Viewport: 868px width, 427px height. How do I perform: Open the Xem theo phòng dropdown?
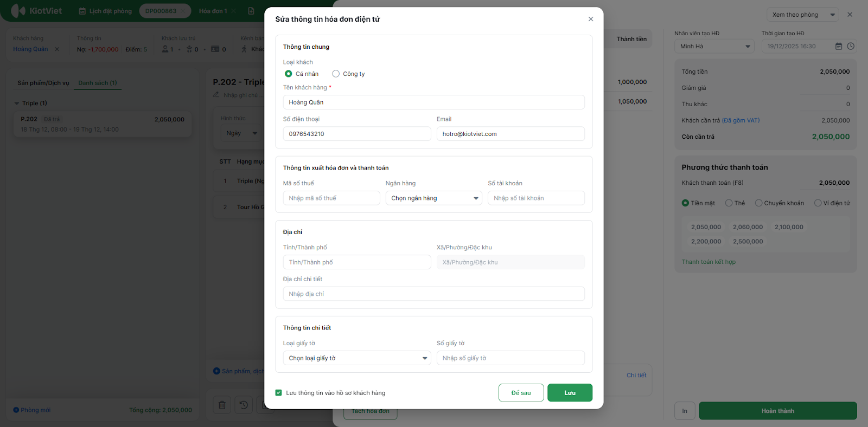tap(802, 15)
